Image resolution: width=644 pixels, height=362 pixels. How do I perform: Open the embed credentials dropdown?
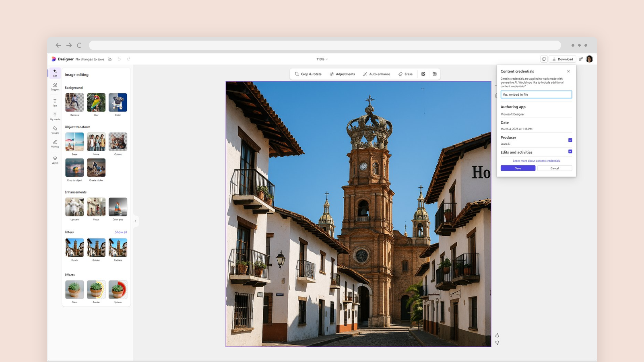click(536, 95)
